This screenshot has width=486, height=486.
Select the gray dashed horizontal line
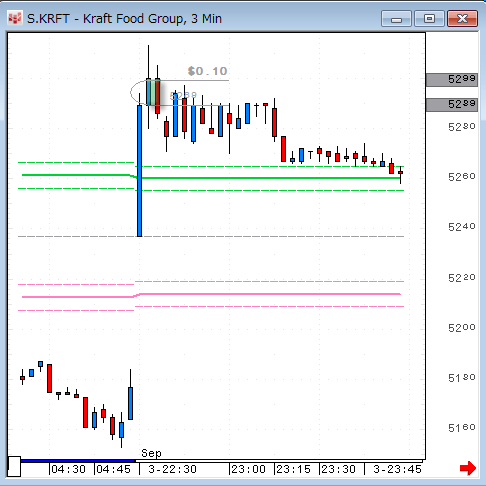[211, 236]
